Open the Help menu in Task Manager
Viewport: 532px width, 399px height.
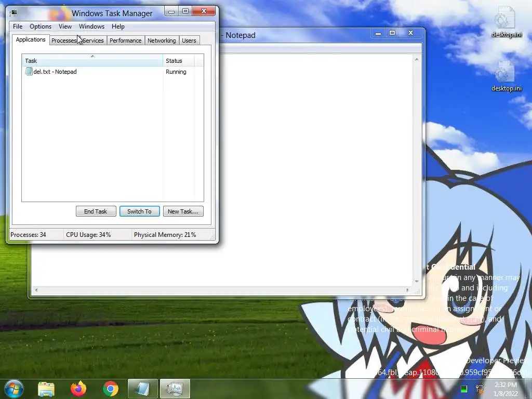pyautogui.click(x=118, y=26)
